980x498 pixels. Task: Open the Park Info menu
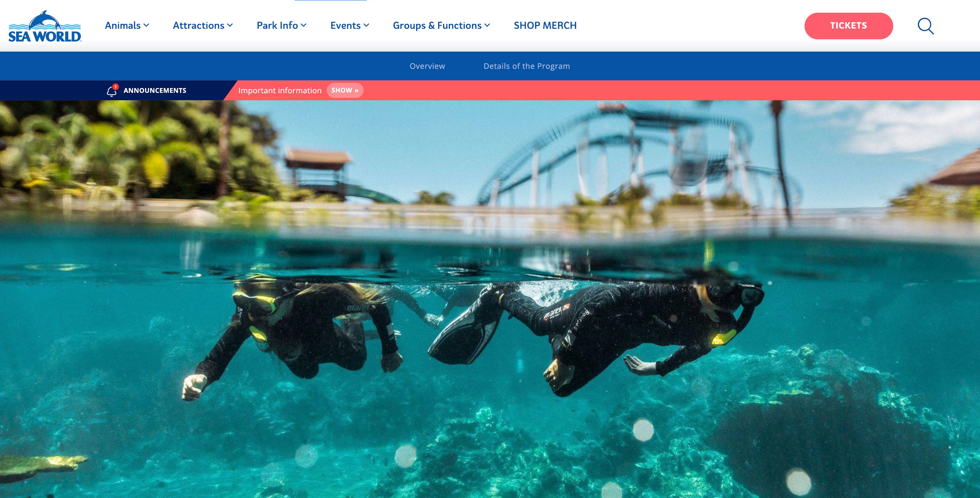pos(277,25)
